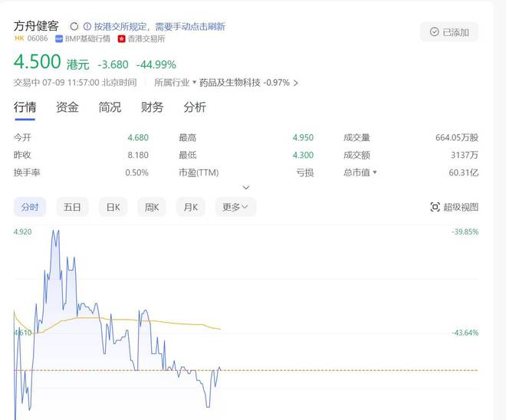Click the info icon before 按港交所规定

pos(87,26)
